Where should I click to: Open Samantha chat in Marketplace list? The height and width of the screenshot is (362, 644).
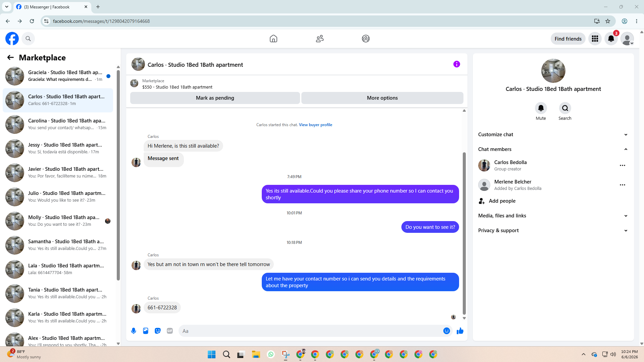[x=58, y=245]
